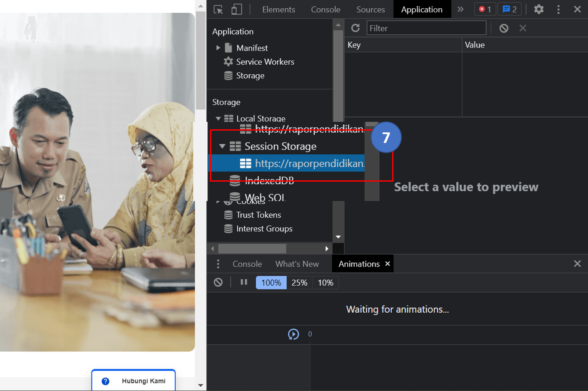Close the bottom drawer
Viewport: 588px width, 391px height.
(x=577, y=264)
